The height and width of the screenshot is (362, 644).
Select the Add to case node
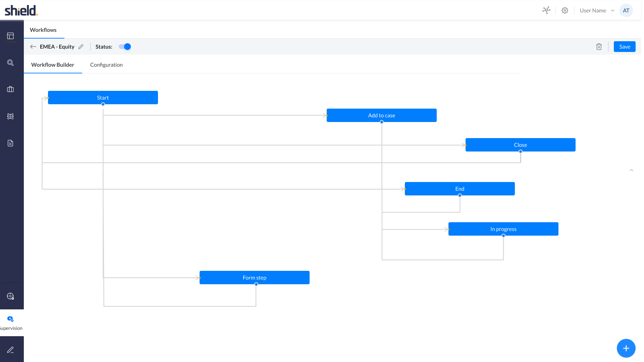tap(381, 115)
